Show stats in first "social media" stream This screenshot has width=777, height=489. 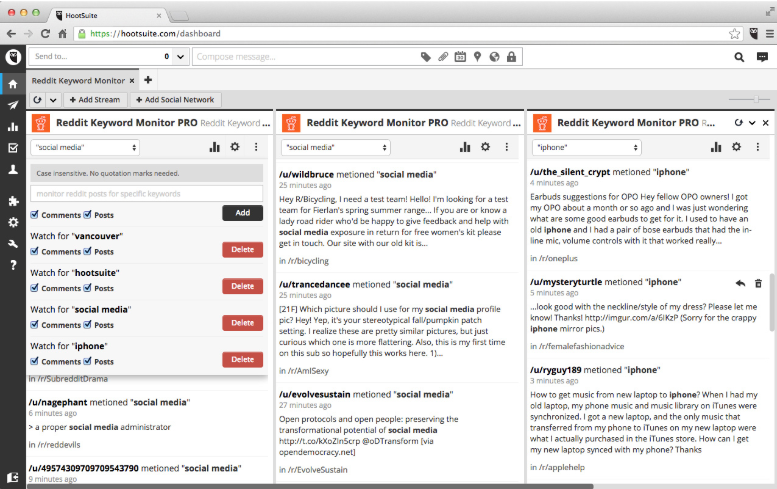215,147
